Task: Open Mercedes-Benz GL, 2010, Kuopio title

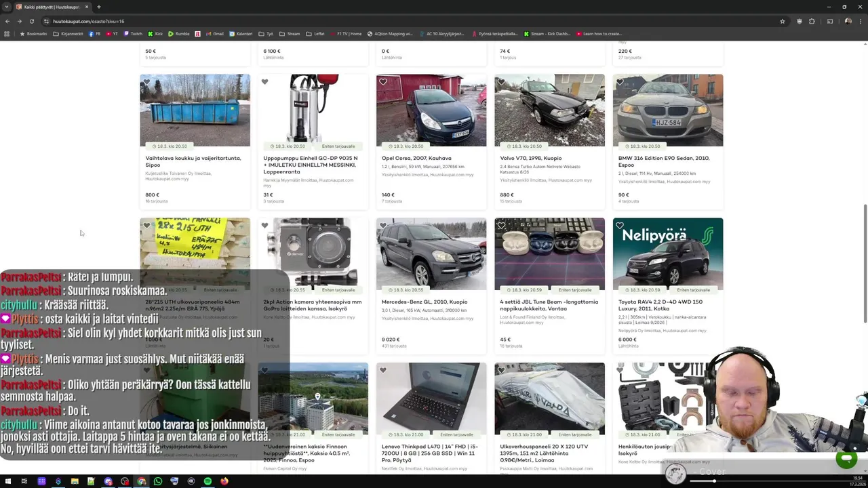Action: [x=425, y=302]
